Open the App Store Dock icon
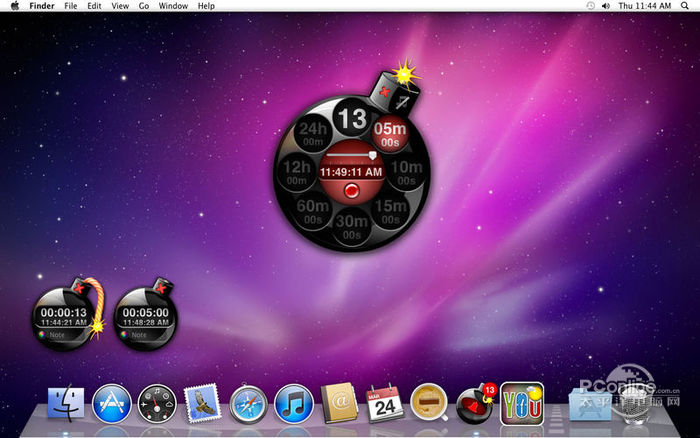 tap(111, 404)
